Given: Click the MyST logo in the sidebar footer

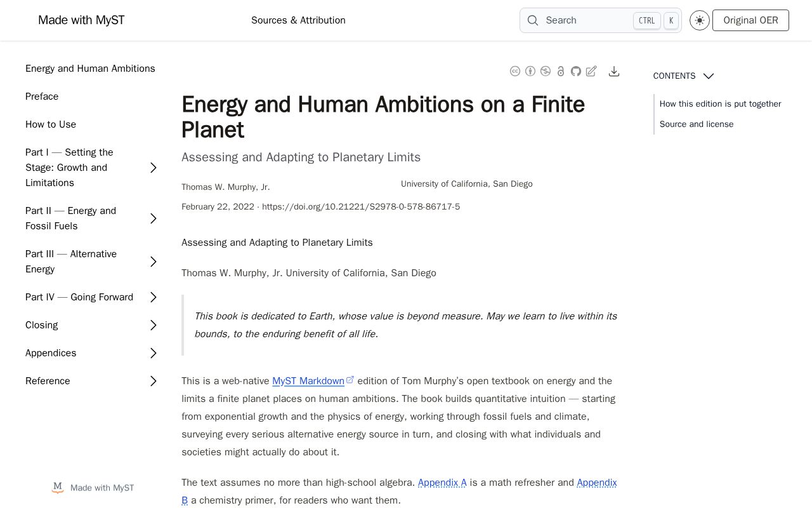Looking at the screenshot, I should tap(58, 488).
